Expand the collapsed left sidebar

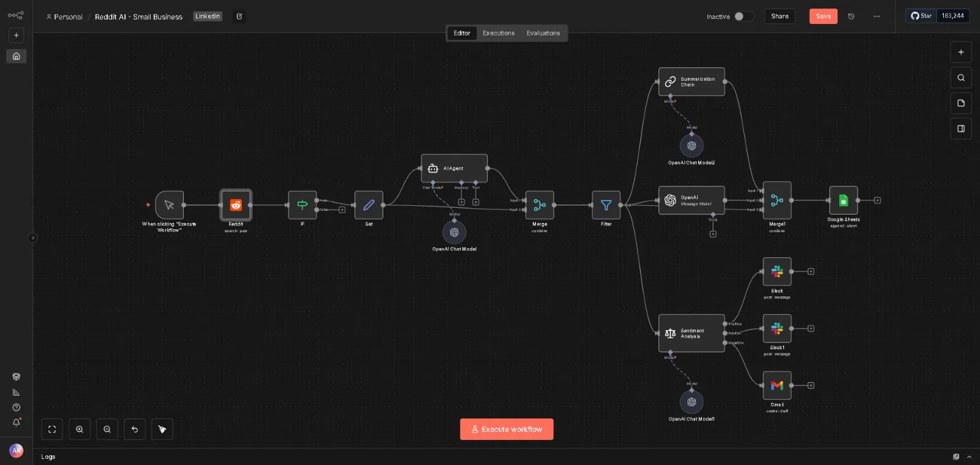pyautogui.click(x=32, y=238)
